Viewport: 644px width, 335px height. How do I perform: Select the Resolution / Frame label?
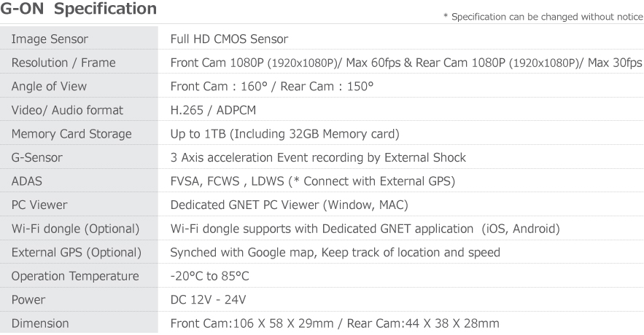pyautogui.click(x=63, y=63)
